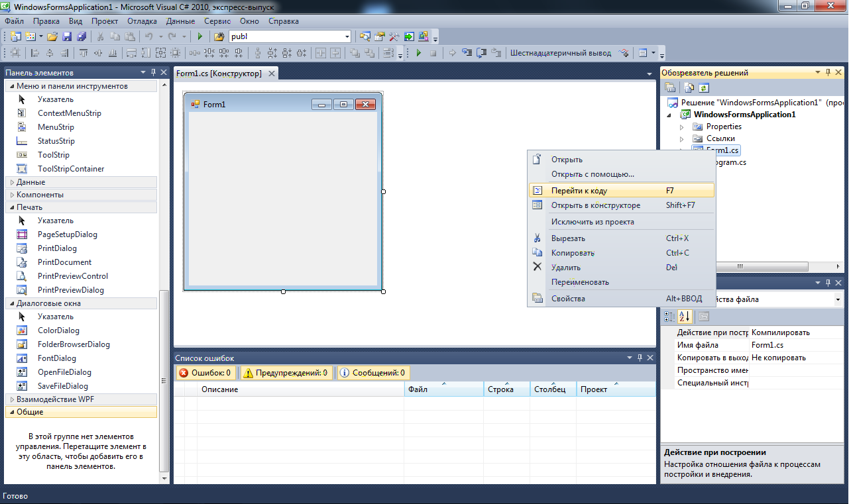Expand the Компоненты toolbox group
The image size is (849, 504).
(82, 195)
